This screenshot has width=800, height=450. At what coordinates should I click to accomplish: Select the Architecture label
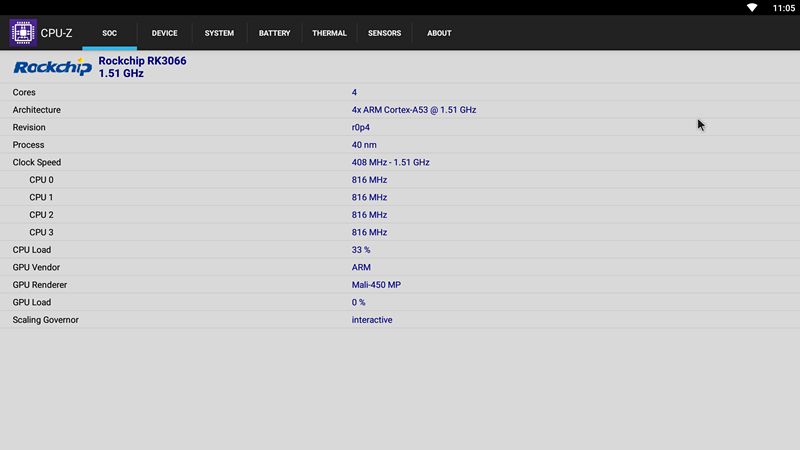[x=37, y=110]
